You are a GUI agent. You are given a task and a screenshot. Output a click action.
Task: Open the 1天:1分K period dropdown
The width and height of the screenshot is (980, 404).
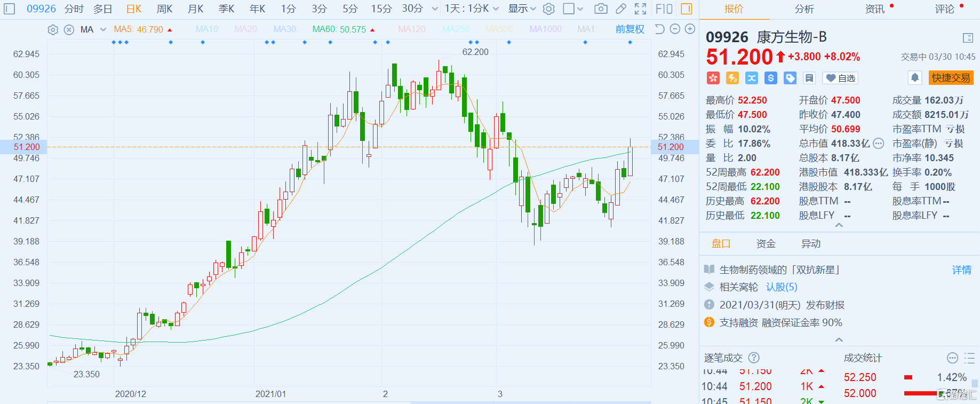pyautogui.click(x=472, y=9)
